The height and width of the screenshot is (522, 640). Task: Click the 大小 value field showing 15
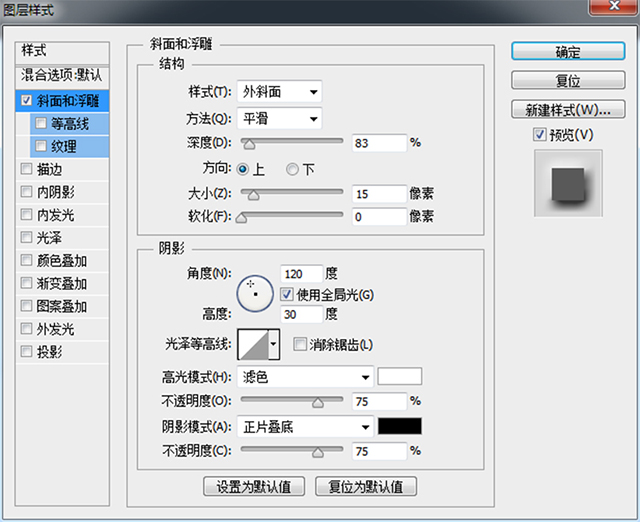380,194
